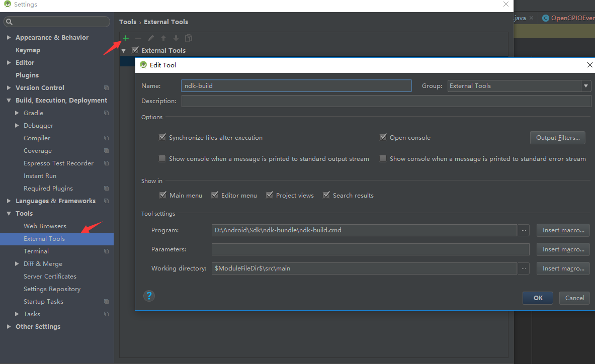Insert macro for Parameters field
The height and width of the screenshot is (364, 595).
[563, 249]
